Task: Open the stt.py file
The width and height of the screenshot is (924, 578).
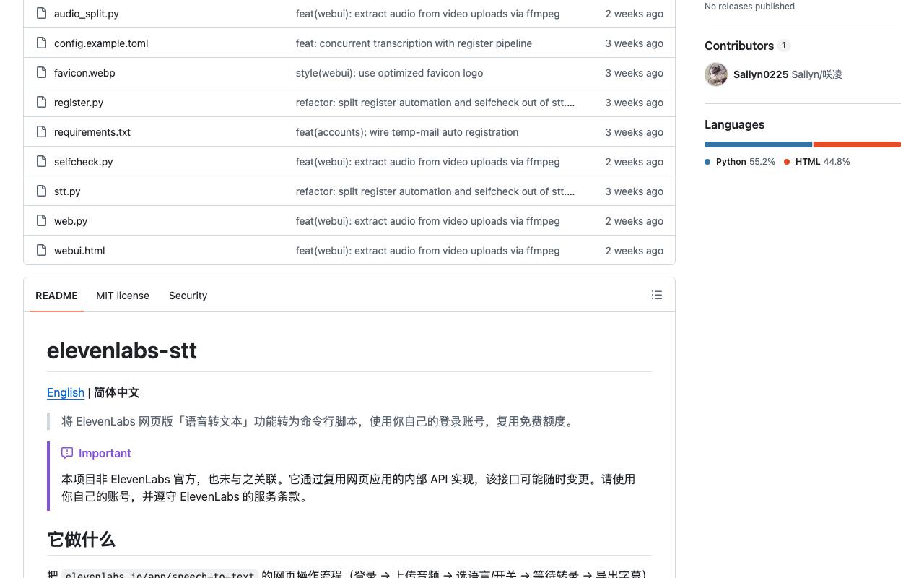Action: point(67,191)
